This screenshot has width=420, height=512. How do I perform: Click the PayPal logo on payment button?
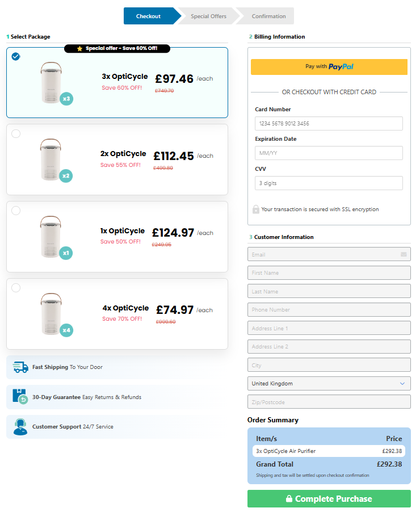(341, 66)
